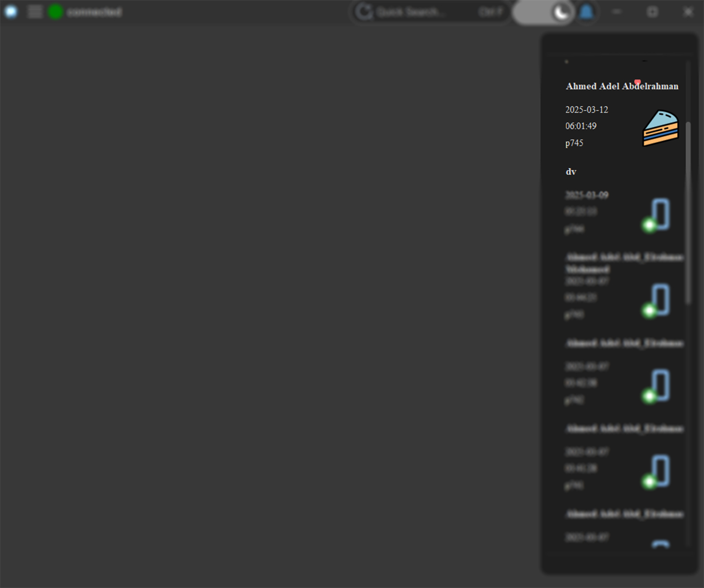
Task: Click the cake slice icon for p745
Action: [x=660, y=128]
